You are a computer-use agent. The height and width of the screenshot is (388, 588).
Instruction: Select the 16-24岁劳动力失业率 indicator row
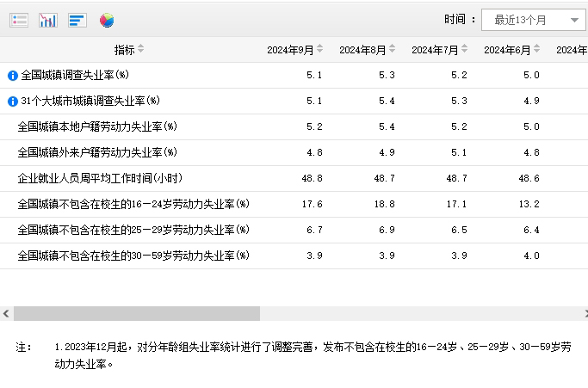133,204
